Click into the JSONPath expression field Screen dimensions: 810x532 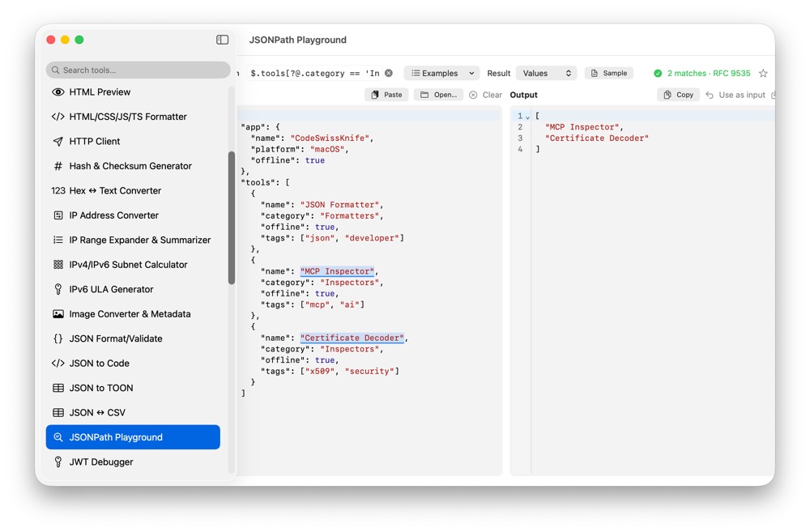pyautogui.click(x=314, y=74)
